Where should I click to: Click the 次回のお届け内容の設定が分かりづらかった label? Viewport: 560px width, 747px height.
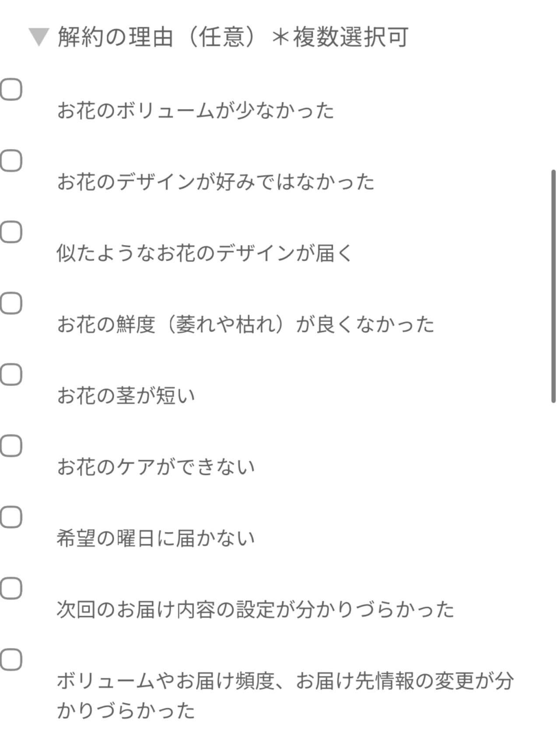click(255, 610)
